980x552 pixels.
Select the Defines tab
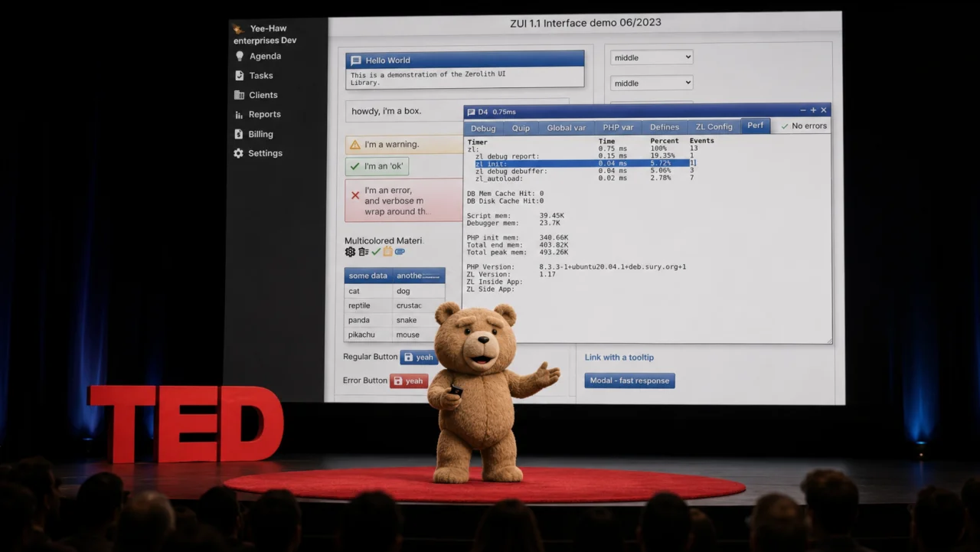point(665,127)
